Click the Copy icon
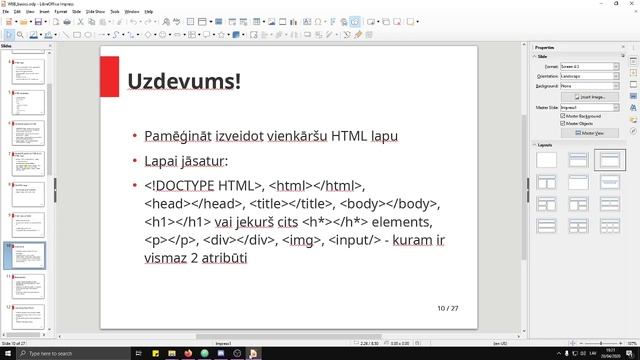This screenshot has height=360, width=640. coord(92,22)
